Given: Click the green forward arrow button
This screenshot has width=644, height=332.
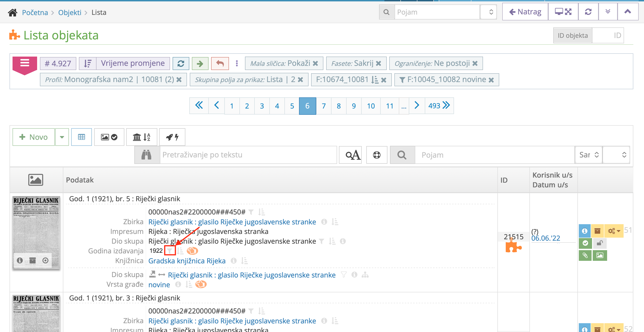Looking at the screenshot, I should pyautogui.click(x=200, y=64).
